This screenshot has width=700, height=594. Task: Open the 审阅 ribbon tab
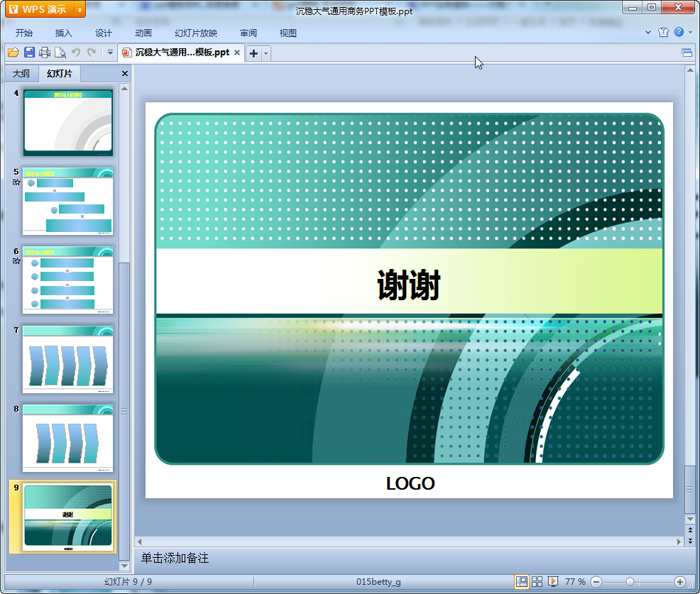click(x=248, y=33)
